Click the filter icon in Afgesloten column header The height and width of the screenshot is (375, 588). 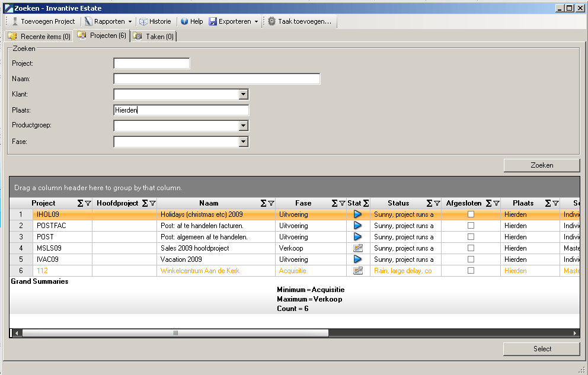[x=497, y=203]
